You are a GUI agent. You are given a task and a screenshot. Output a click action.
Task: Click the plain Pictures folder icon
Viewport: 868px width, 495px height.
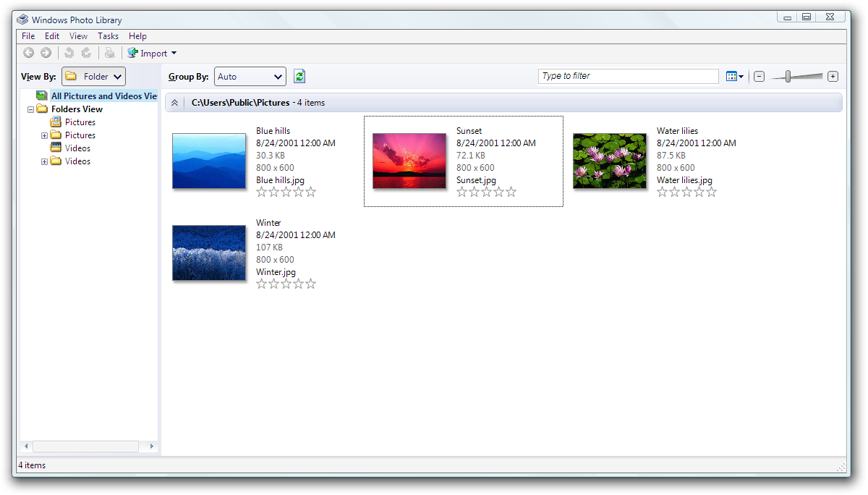click(56, 135)
